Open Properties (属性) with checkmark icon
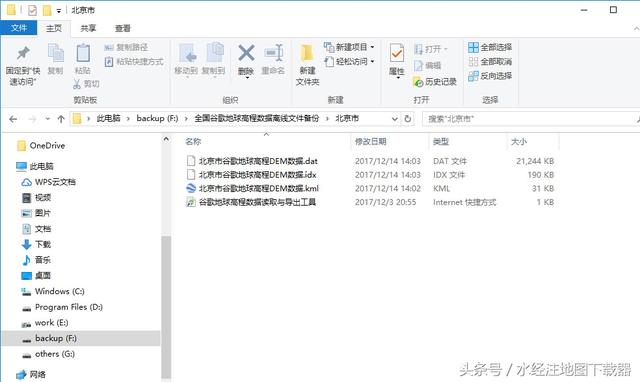This screenshot has width=640, height=382. click(x=397, y=60)
